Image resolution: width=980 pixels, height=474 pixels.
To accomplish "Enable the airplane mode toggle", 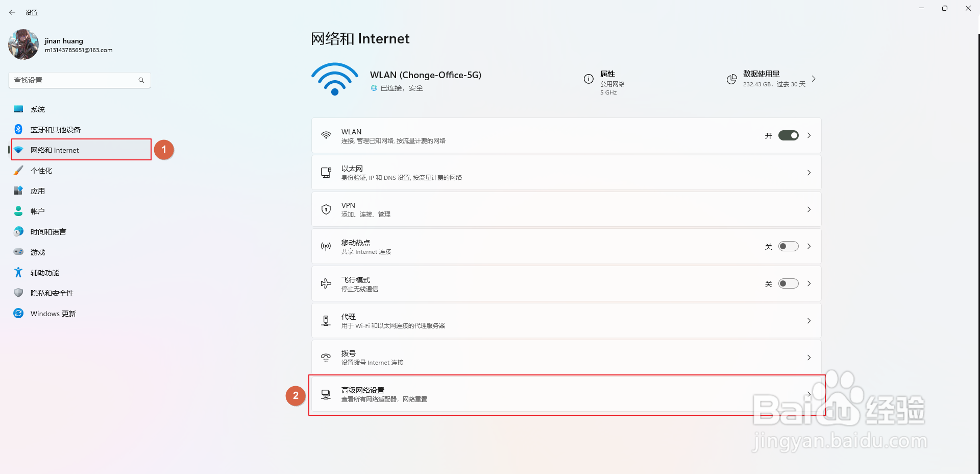I will pyautogui.click(x=788, y=283).
